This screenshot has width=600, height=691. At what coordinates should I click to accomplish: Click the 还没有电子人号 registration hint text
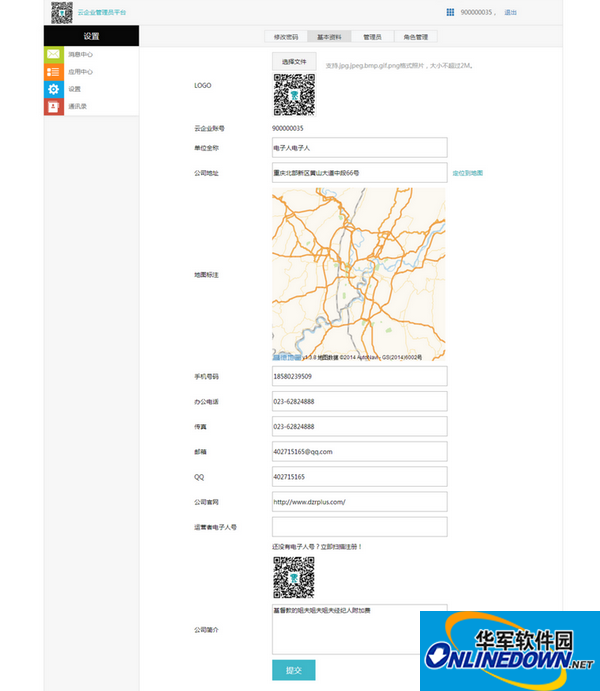(x=317, y=547)
